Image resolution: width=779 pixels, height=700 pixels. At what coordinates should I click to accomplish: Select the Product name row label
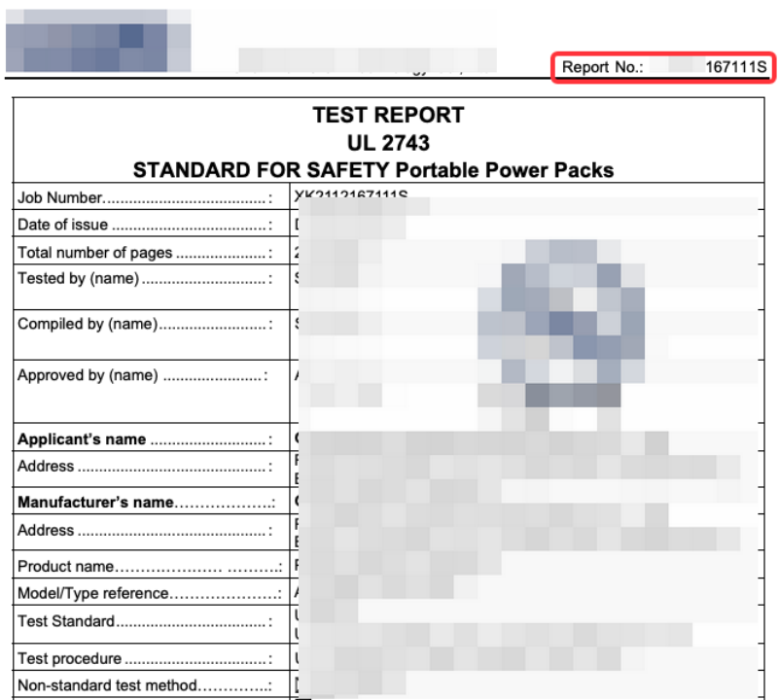65,566
